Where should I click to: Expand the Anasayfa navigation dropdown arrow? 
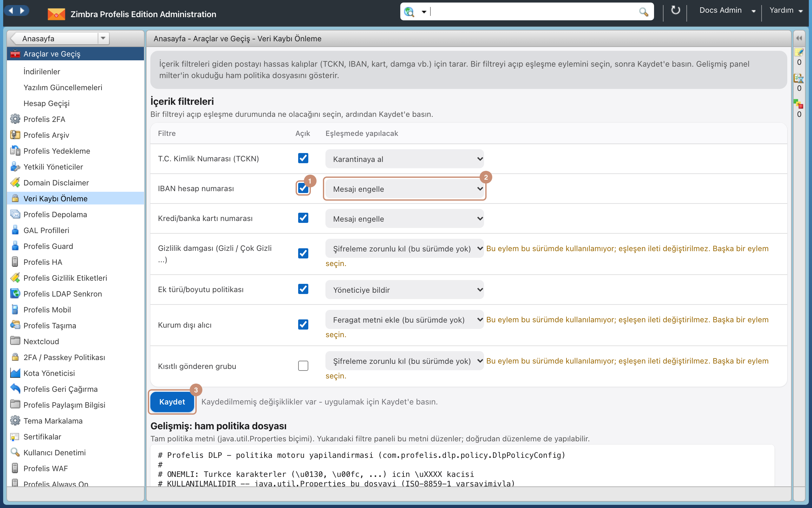[103, 38]
